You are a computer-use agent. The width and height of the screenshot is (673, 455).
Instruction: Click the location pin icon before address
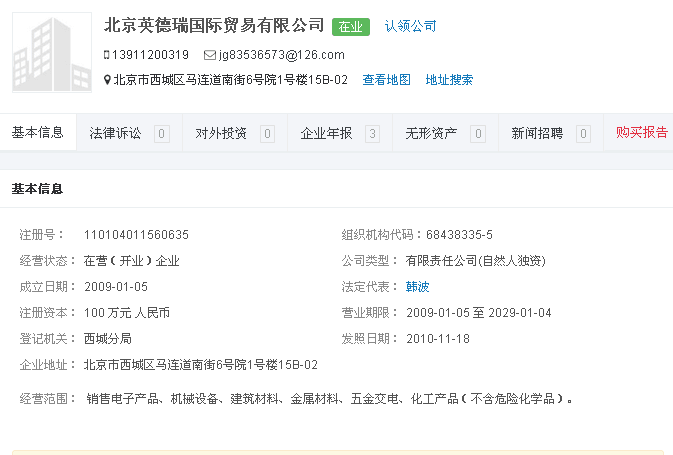tap(108, 80)
